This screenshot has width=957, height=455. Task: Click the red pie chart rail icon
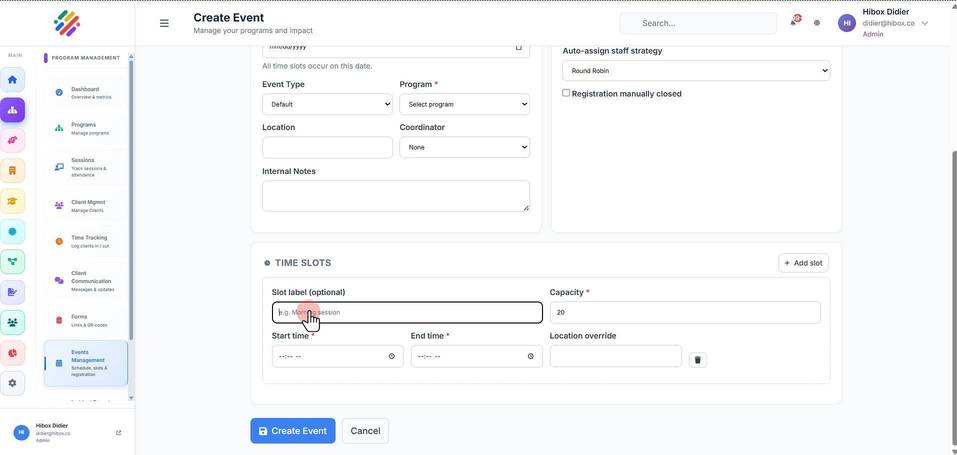(12, 353)
